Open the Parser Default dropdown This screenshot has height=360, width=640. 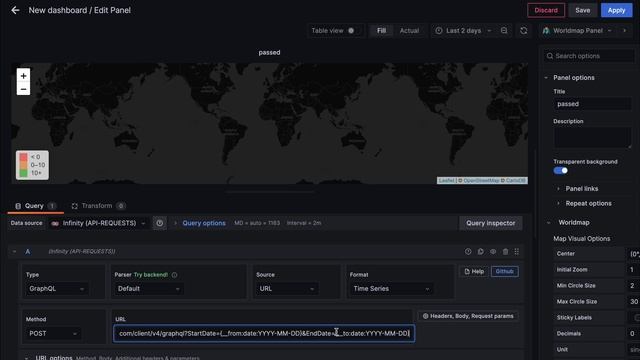[x=148, y=289]
